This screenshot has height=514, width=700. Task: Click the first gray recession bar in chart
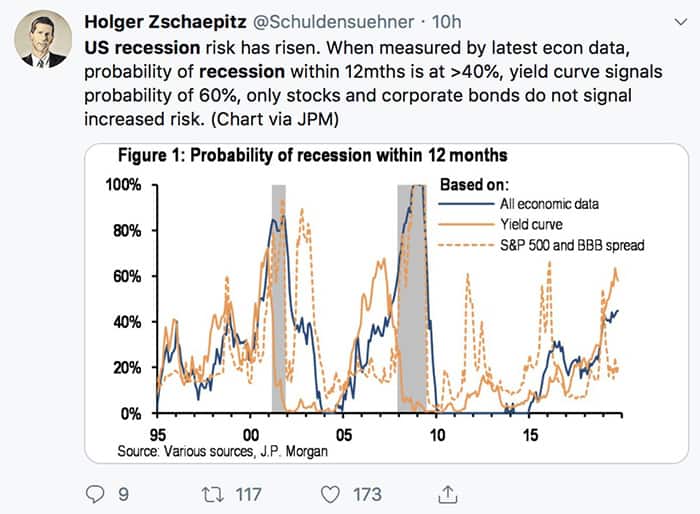tap(279, 298)
